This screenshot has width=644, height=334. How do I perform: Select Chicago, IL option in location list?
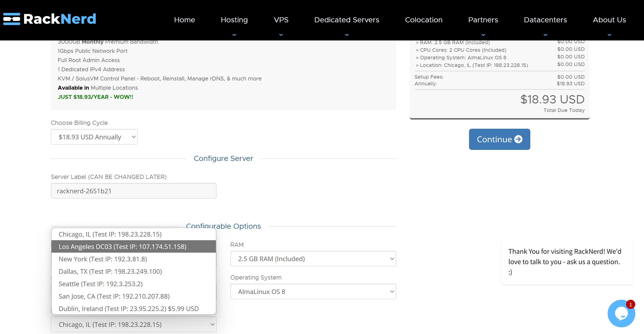click(x=133, y=234)
